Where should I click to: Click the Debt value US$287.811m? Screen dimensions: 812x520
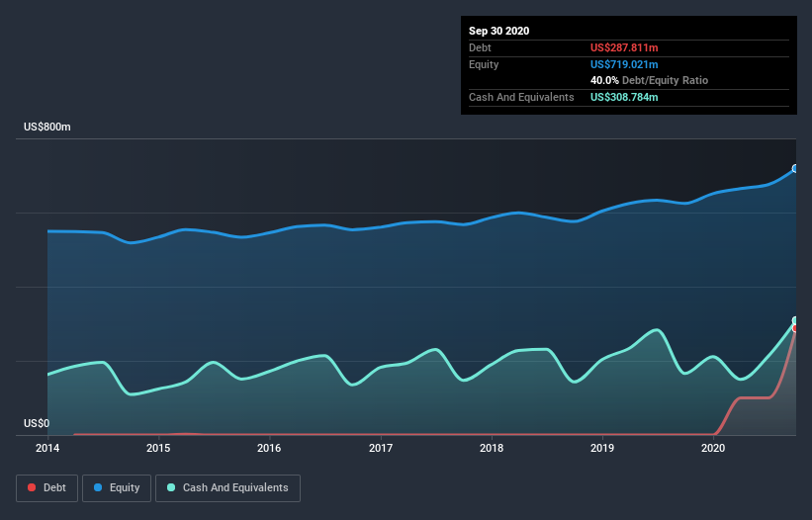pos(624,47)
